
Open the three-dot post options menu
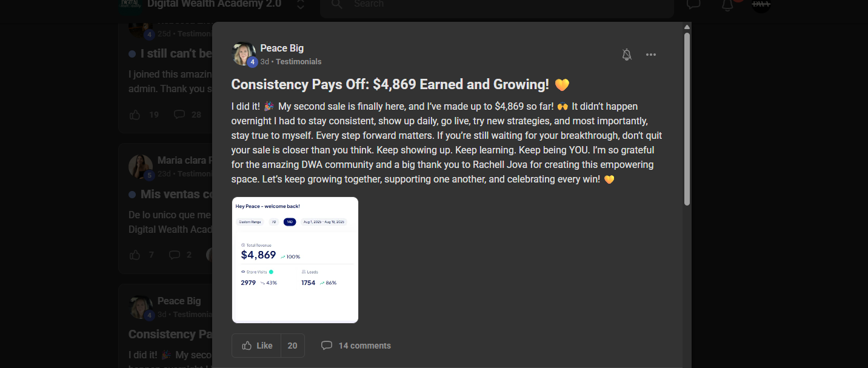pos(651,55)
